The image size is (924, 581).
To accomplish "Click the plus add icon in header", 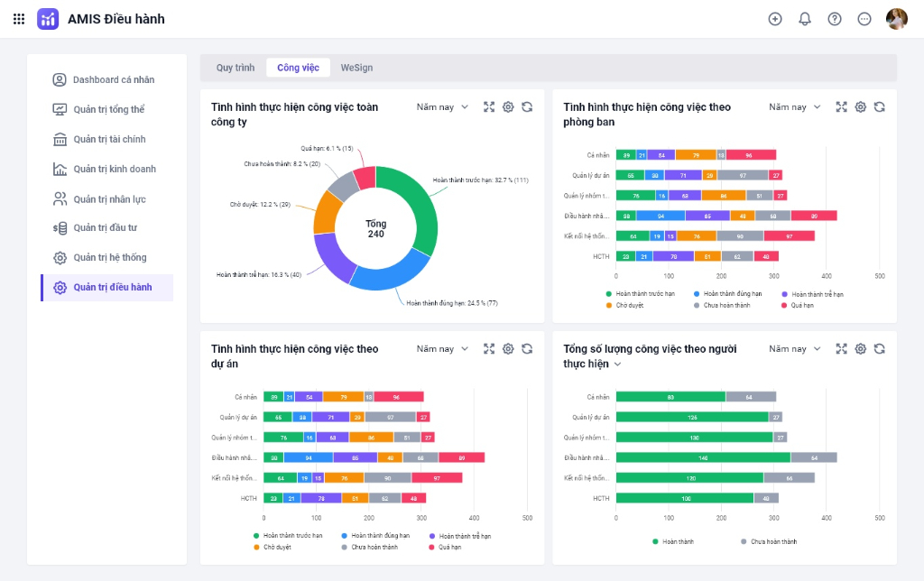I will [x=774, y=19].
